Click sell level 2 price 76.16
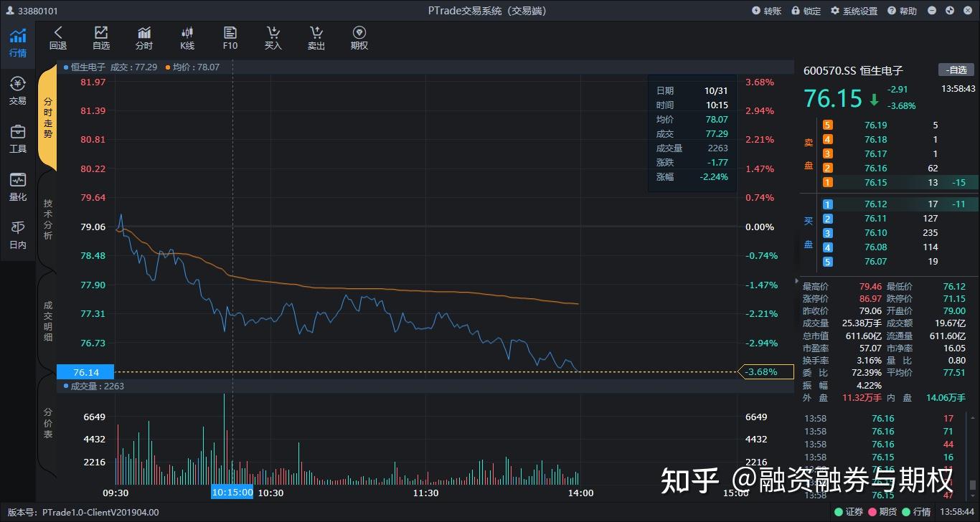The width and height of the screenshot is (980, 522). tap(876, 168)
